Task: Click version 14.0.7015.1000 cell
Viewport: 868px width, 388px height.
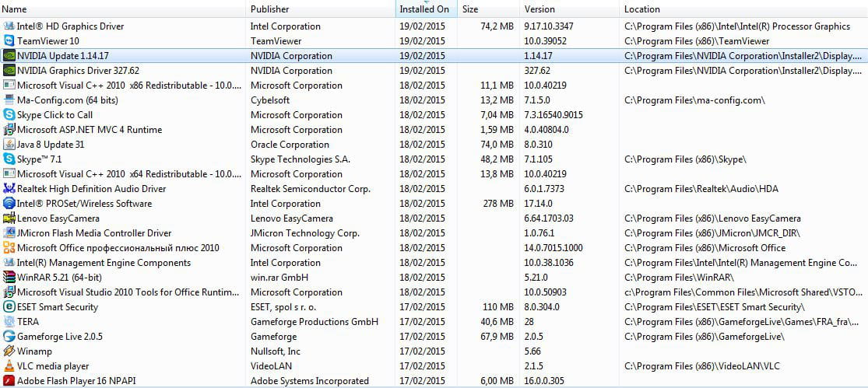Action: pos(553,247)
